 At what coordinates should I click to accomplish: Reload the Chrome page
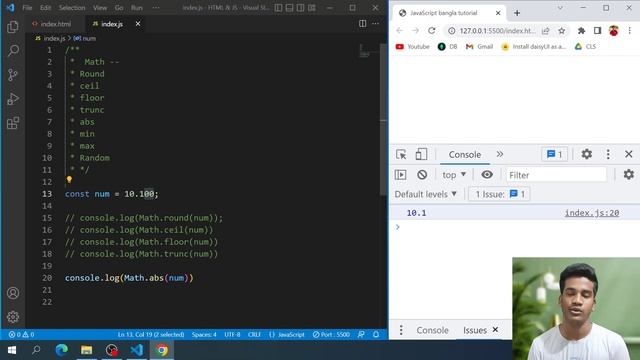coord(431,31)
